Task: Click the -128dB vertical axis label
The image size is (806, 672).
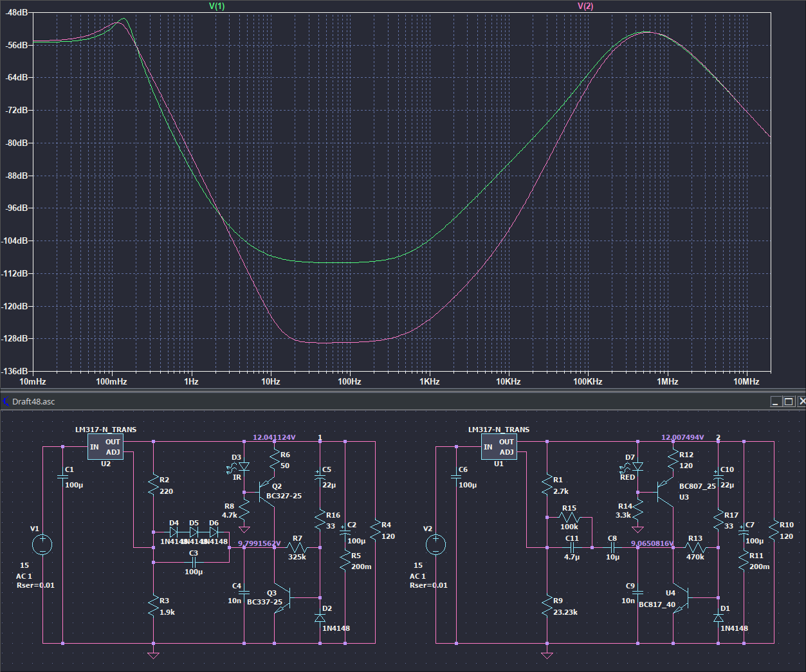Action: point(15,338)
